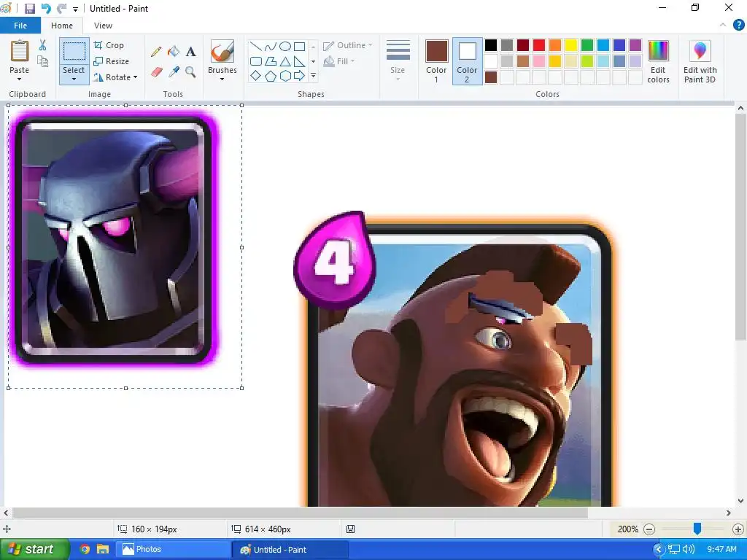747x560 pixels.
Task: Pick the red palette swatch
Action: (x=539, y=45)
